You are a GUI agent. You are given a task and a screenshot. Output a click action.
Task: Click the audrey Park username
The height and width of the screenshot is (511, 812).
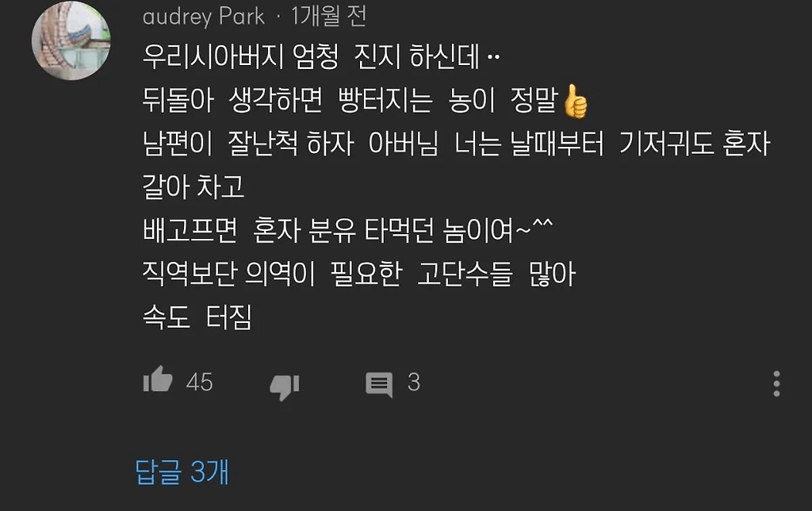[x=204, y=17]
